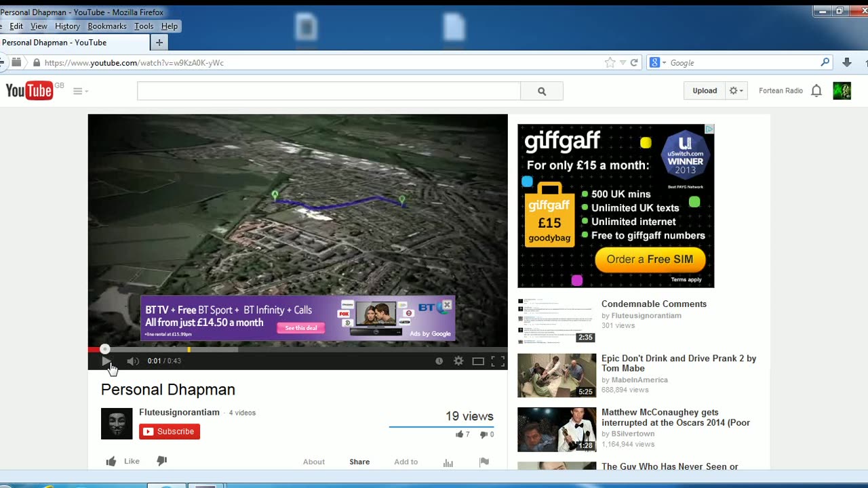Open the Firefox Help menu
Viewport: 868px width, 488px height.
(170, 26)
